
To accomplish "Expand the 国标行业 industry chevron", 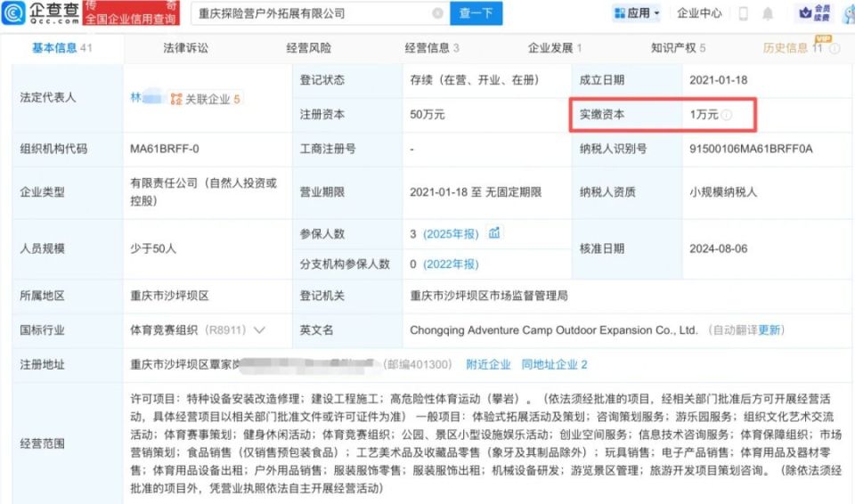I will click(259, 330).
